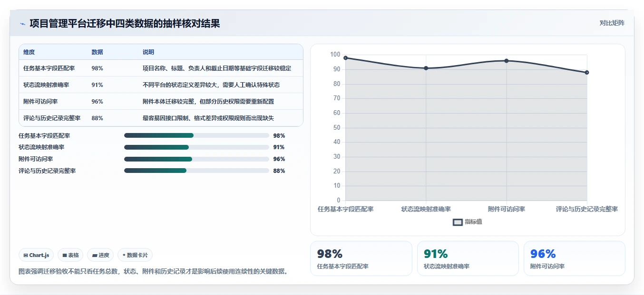Click the 数据 column header
Viewport: 644px width, 295px height.
tap(97, 52)
